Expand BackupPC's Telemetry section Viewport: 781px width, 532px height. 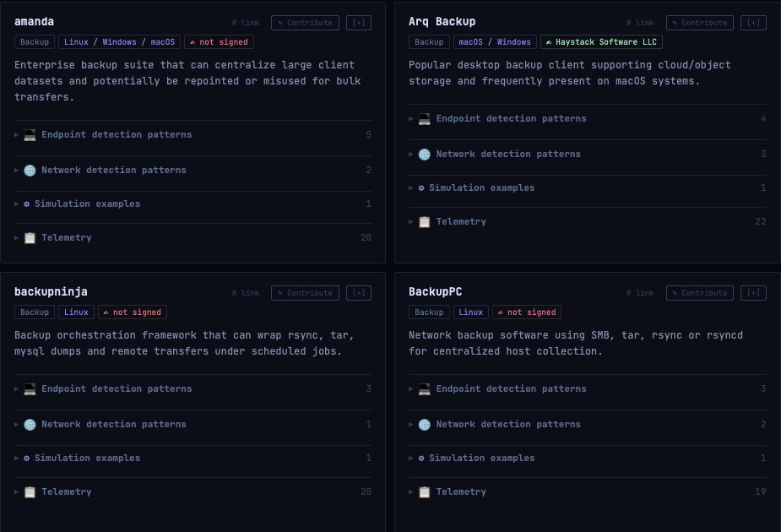[x=461, y=492]
